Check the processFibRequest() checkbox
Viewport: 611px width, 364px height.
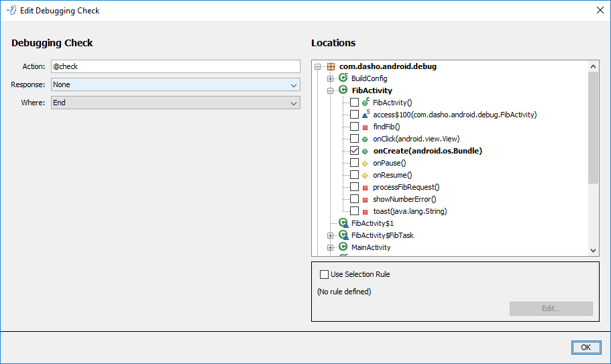click(354, 187)
